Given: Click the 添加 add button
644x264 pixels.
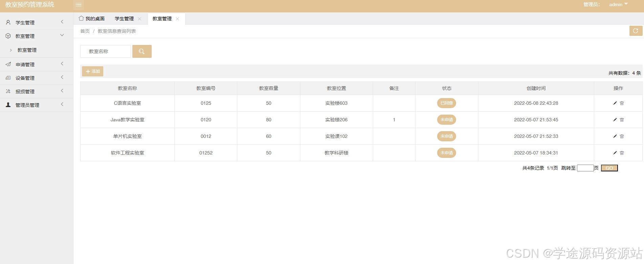Looking at the screenshot, I should click(92, 71).
